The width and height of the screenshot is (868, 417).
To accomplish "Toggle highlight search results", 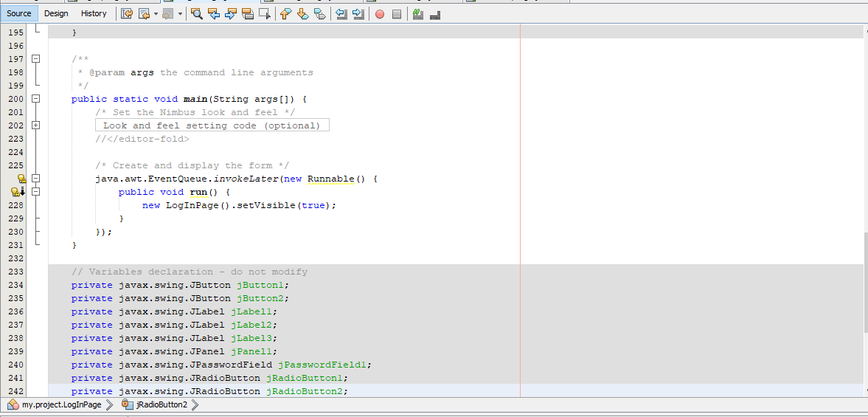I will pos(248,15).
